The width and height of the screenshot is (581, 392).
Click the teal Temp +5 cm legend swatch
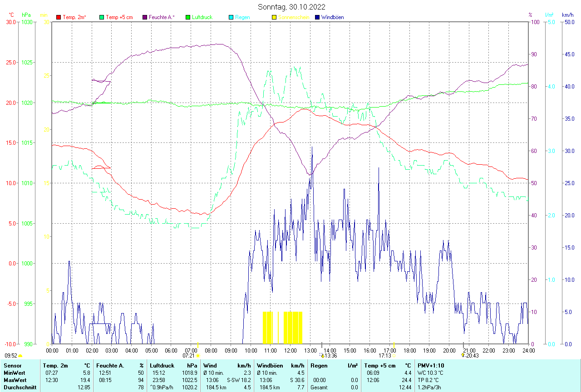pyautogui.click(x=102, y=17)
